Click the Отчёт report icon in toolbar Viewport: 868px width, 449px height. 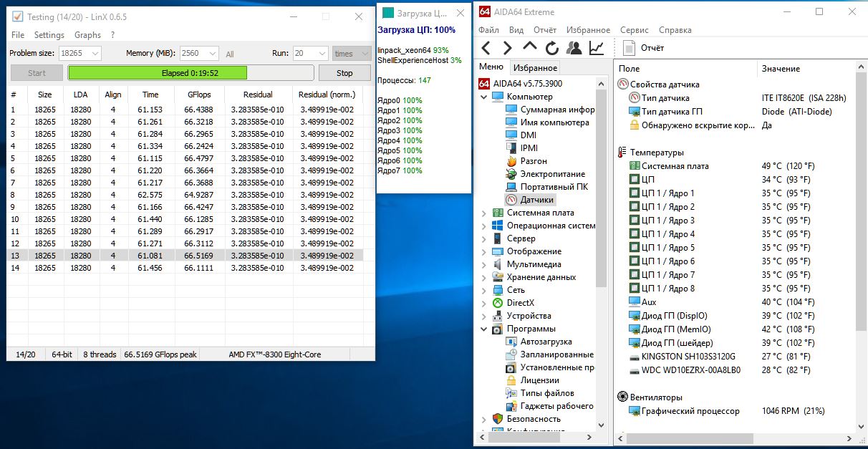click(629, 48)
